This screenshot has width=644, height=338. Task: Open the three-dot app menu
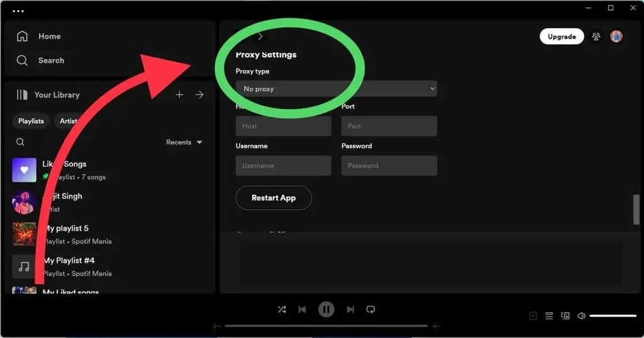(x=18, y=11)
